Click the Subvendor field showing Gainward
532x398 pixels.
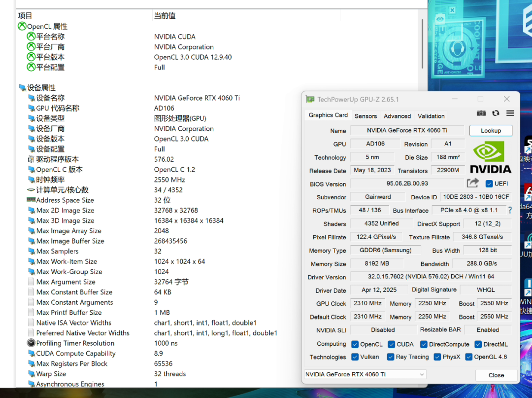(x=378, y=197)
